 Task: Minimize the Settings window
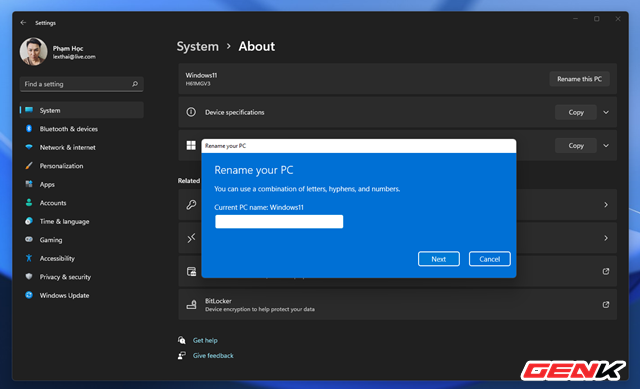[576, 19]
